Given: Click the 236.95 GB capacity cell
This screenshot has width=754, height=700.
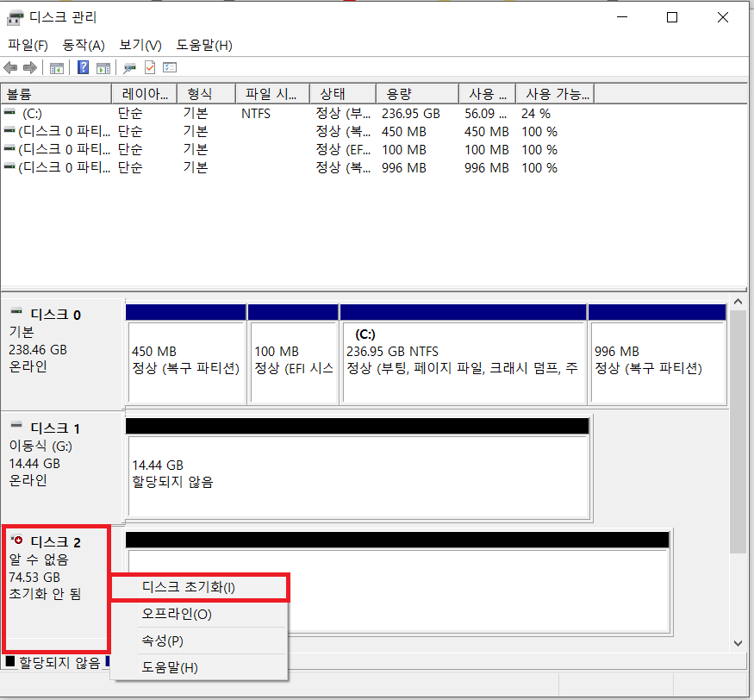Looking at the screenshot, I should 411,114.
